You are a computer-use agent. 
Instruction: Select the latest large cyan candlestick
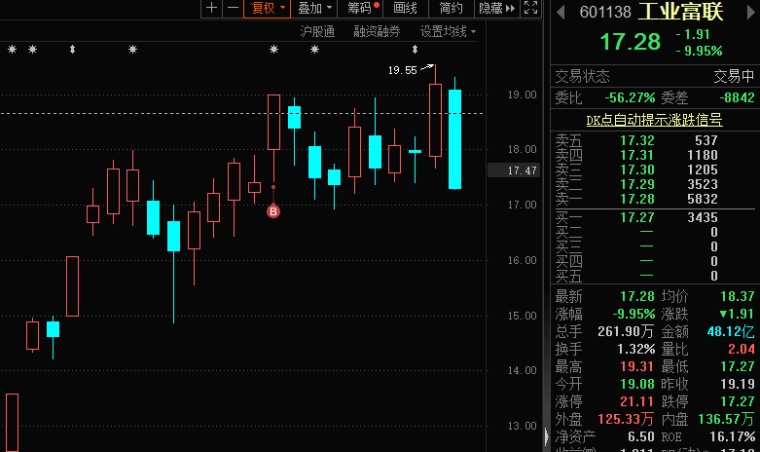pos(455,139)
